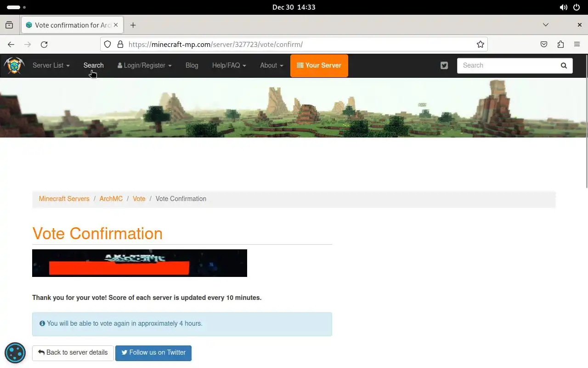588x368 pixels.
Task: Close the Vote confirmation tab
Action: click(116, 25)
